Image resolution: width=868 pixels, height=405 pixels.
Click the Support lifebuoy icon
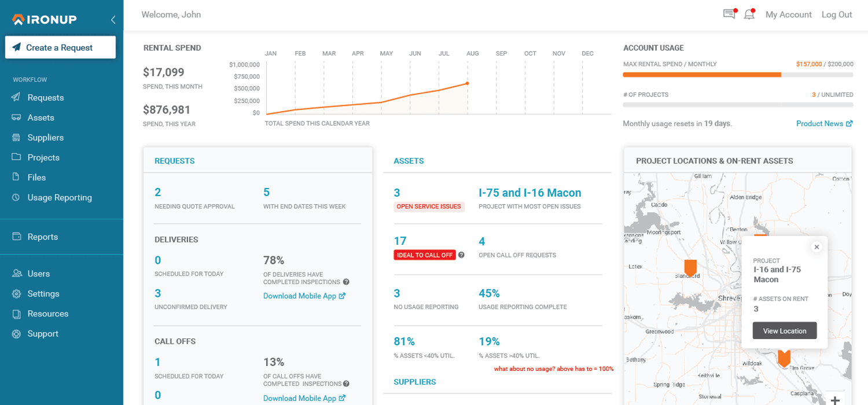16,334
